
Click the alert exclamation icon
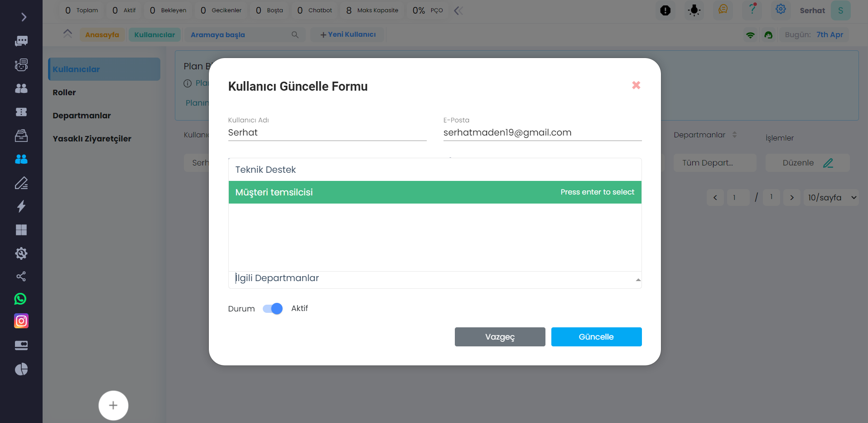(x=665, y=10)
